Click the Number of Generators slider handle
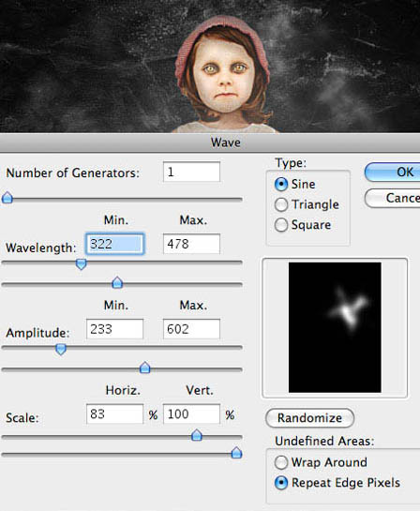Viewport: 420px width, 511px height. click(x=7, y=198)
